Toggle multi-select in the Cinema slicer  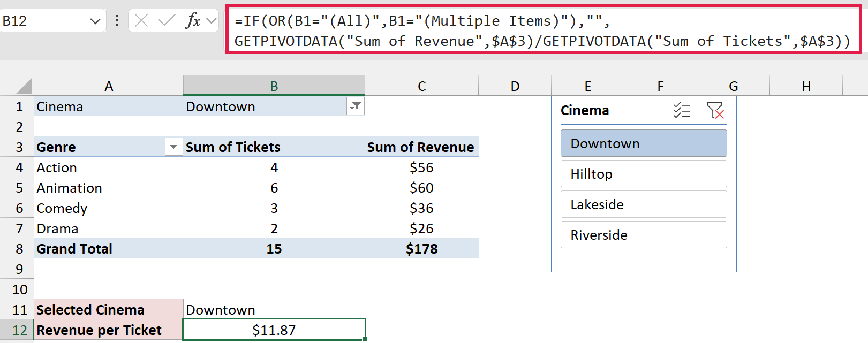tap(682, 110)
